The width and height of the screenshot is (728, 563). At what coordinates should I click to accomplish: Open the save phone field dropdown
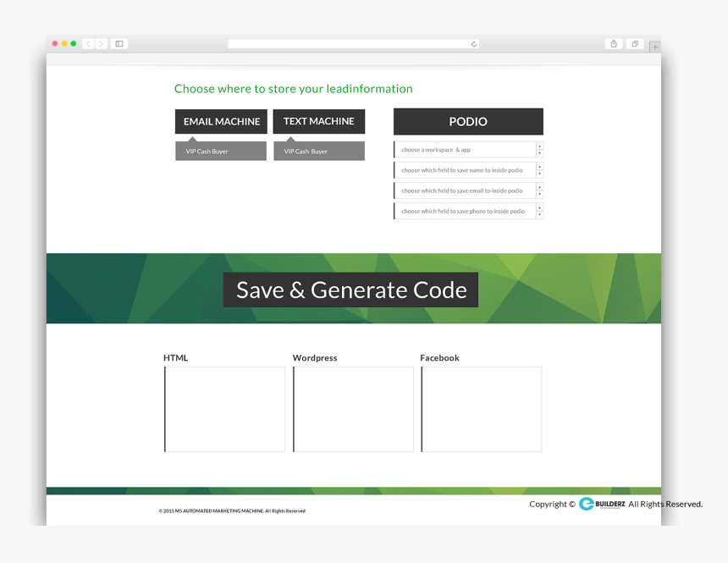(468, 211)
